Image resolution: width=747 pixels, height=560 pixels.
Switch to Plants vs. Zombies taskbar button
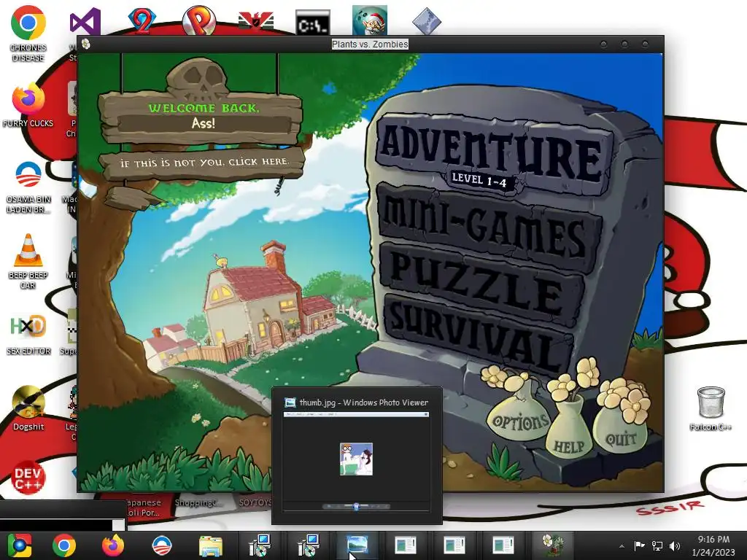[552, 545]
